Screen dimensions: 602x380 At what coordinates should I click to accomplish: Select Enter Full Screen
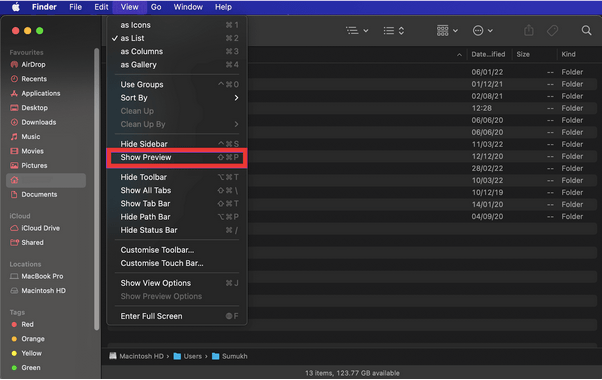(177, 316)
